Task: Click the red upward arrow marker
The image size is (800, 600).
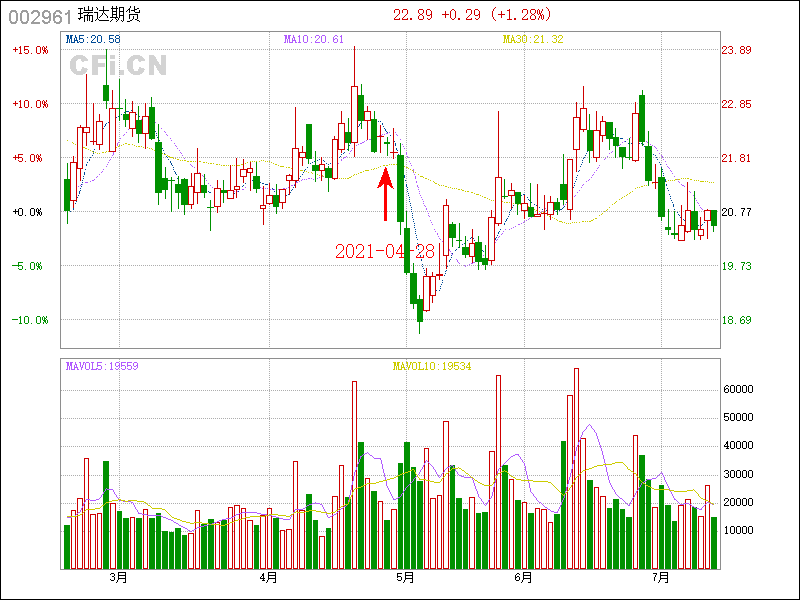Action: (x=386, y=193)
